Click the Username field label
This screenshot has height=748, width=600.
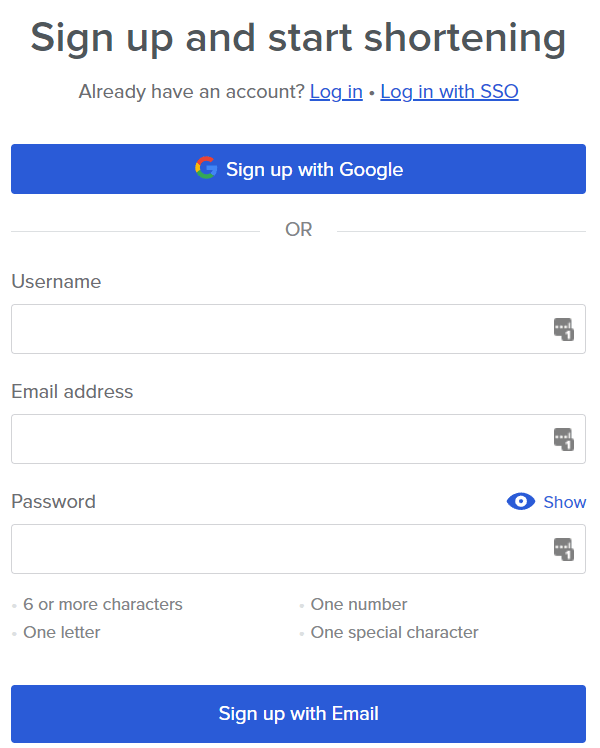coord(56,281)
